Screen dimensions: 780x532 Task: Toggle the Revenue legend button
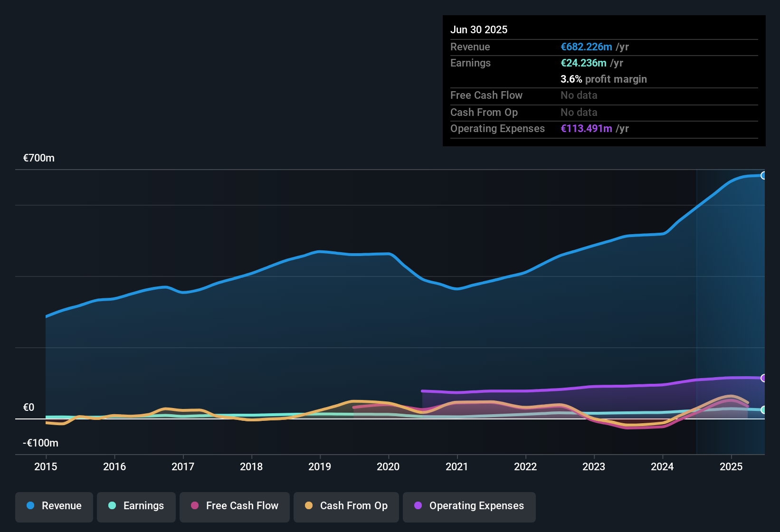[54, 506]
